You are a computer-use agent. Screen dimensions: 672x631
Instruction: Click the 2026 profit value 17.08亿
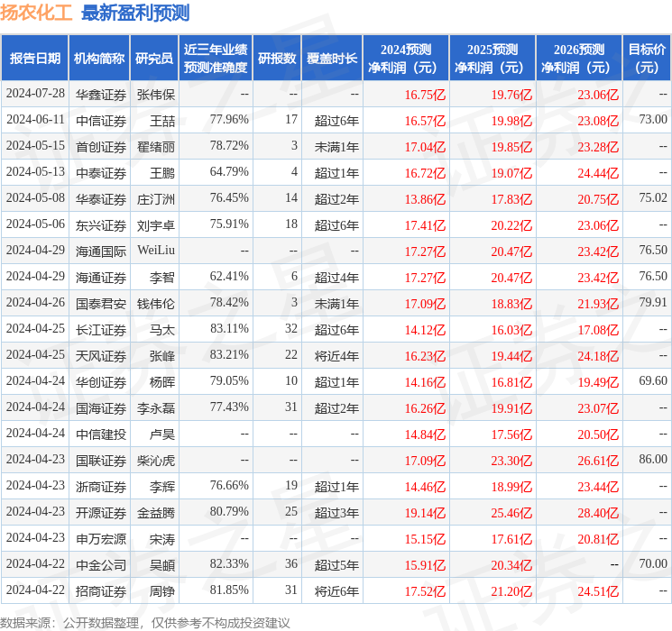pos(598,330)
